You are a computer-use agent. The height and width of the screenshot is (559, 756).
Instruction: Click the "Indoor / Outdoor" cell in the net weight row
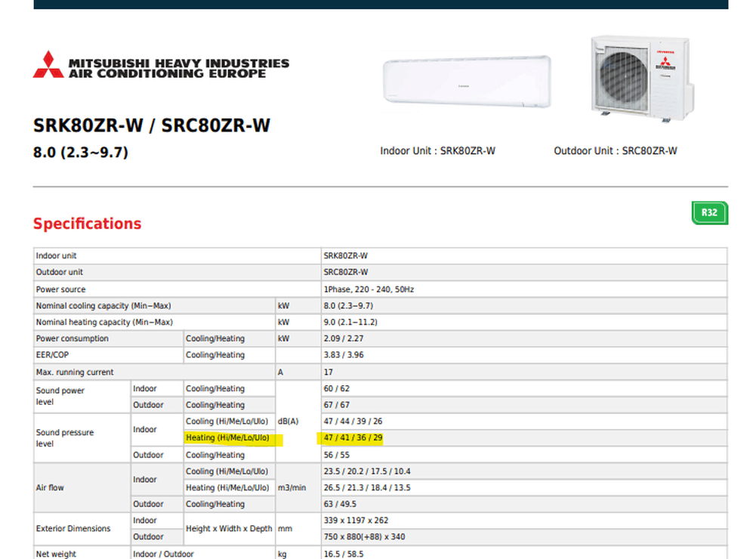(x=163, y=554)
